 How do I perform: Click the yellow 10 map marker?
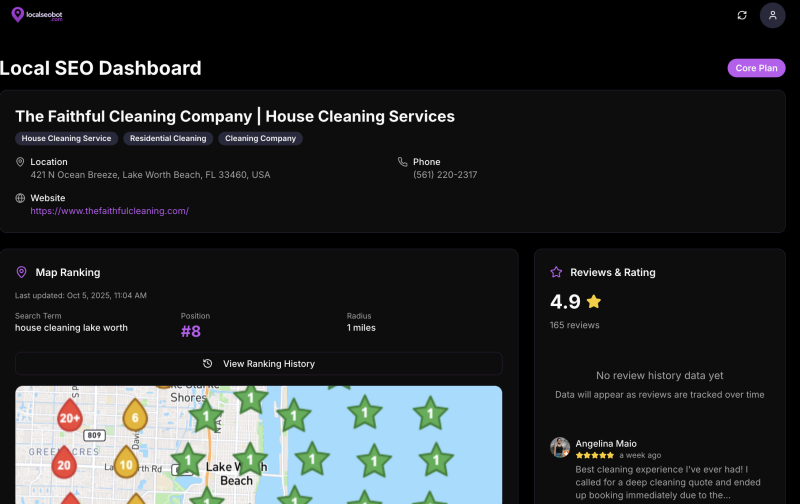(125, 464)
